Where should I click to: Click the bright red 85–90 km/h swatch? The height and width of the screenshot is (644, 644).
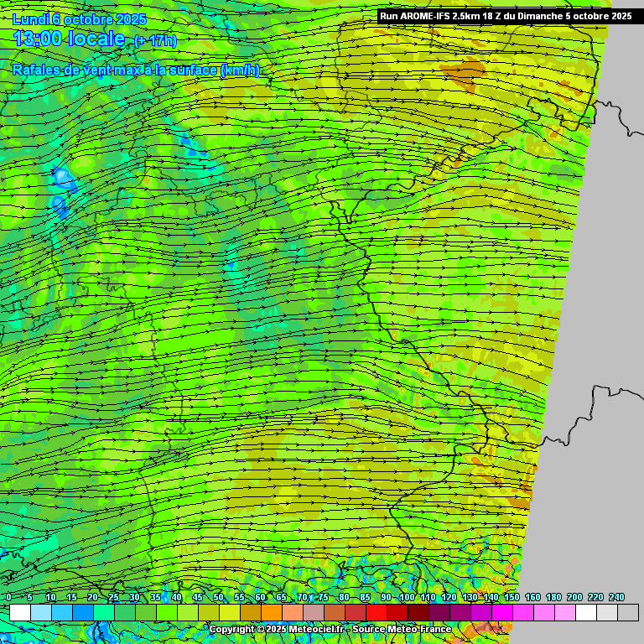tap(376, 612)
